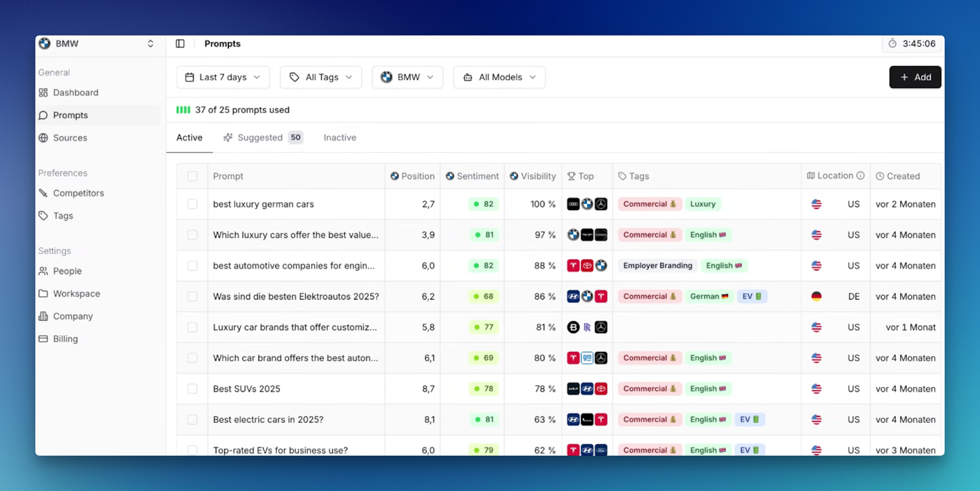The height and width of the screenshot is (491, 980).
Task: Click the trophy icon in Top column header
Action: pos(571,176)
